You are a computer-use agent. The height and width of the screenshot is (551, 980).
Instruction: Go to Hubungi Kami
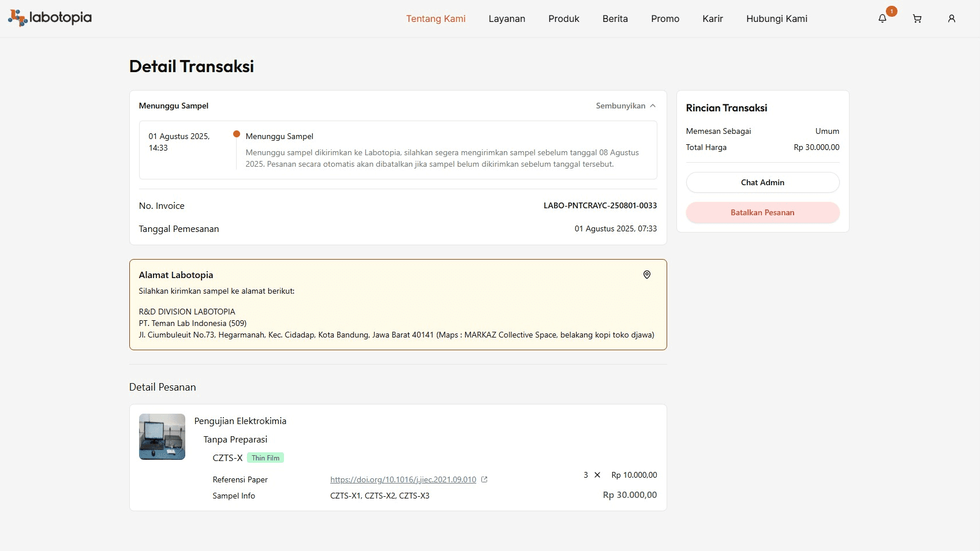[x=776, y=18]
